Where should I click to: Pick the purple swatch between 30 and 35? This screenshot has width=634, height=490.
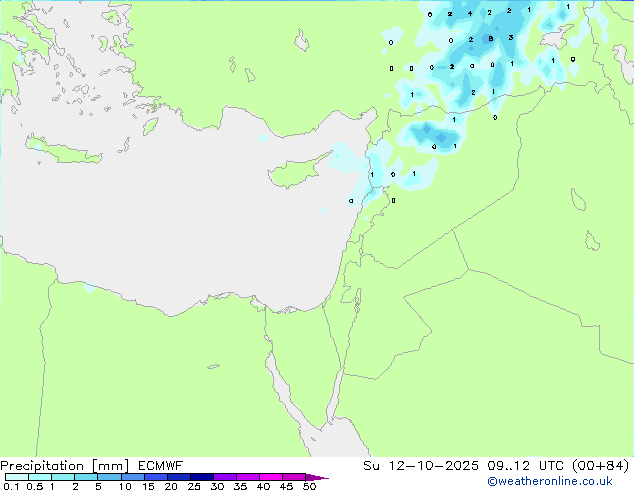(x=225, y=477)
